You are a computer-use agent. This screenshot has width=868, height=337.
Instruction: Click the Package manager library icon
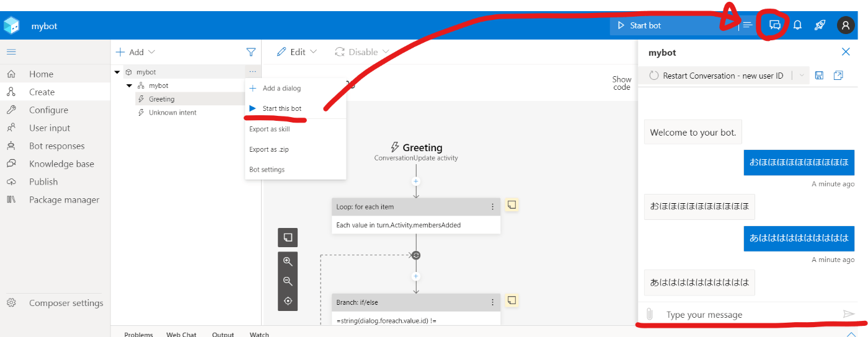click(11, 199)
